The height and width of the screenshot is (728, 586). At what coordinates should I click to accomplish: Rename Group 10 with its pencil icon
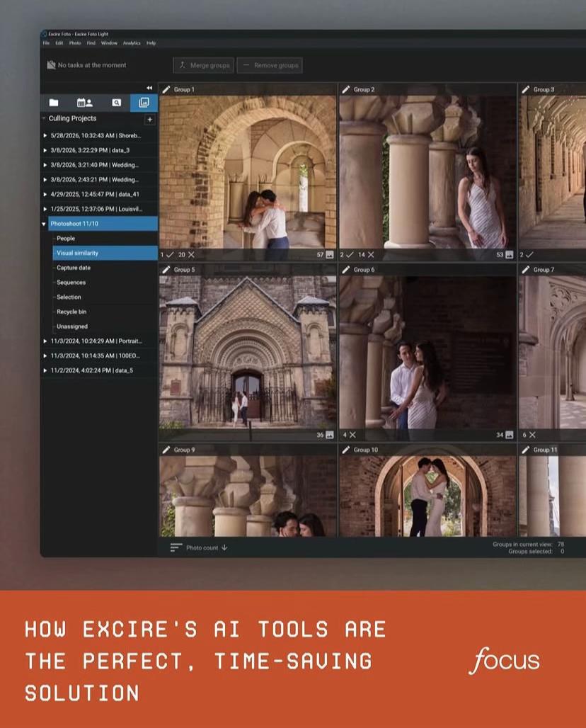coord(345,450)
